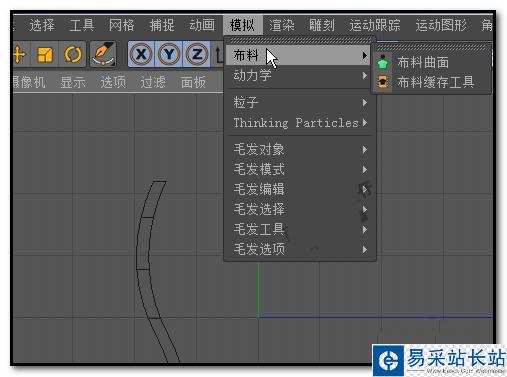
Task: Select the Rotate tool icon
Action: (73, 54)
